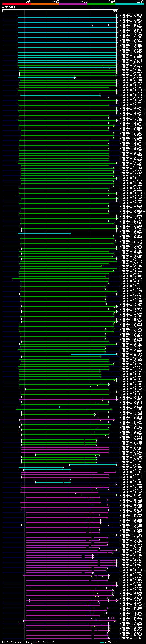Viewport: 146px width, 644px height.
Task: Click the cyan alignment bar for UniRef100_Q3EBF5
Action: click(x=94, y=354)
